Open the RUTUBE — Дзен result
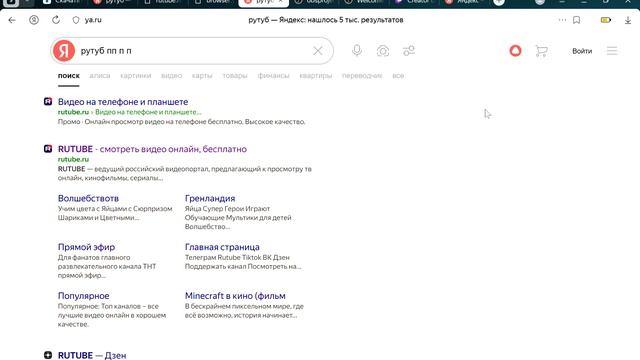 (x=92, y=356)
